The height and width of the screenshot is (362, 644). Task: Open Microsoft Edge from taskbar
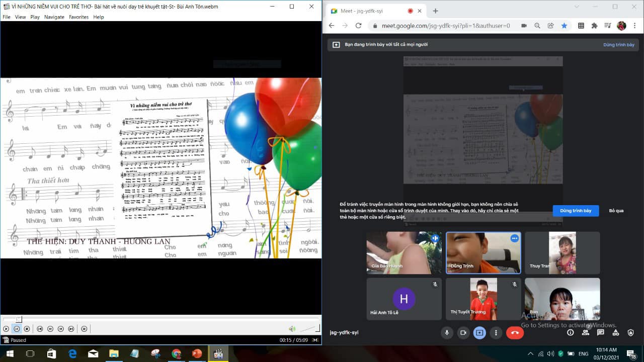coord(72,354)
